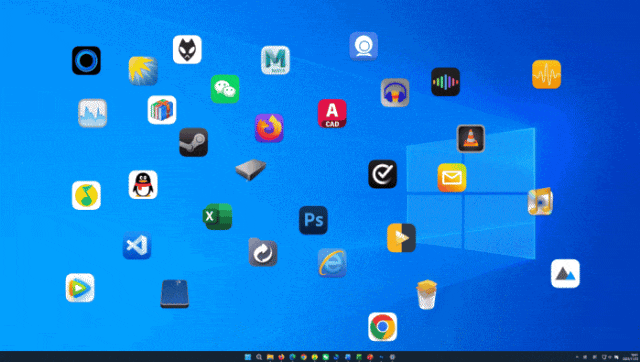Open the foobar2000 alien-face icon
The height and width of the screenshot is (362, 640).
click(187, 49)
